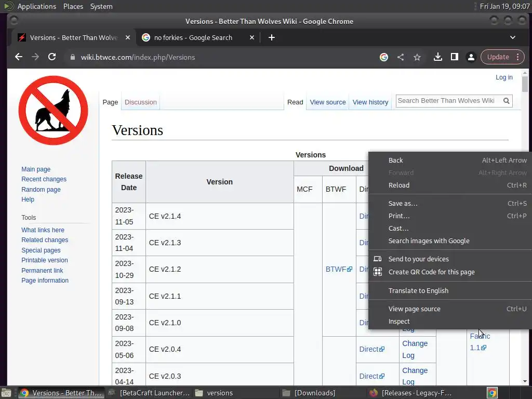Go back using browser back arrow
Viewport: 532px width, 399px height.
point(19,57)
